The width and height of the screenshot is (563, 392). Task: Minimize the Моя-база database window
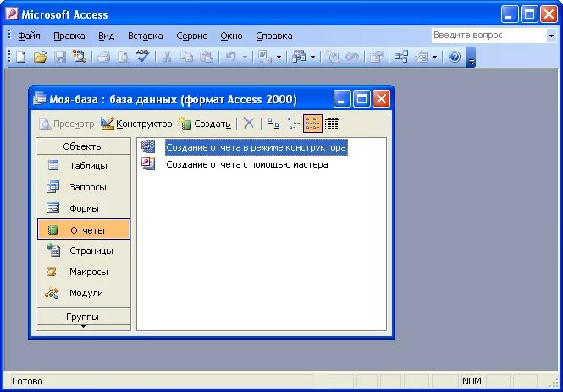pos(342,99)
